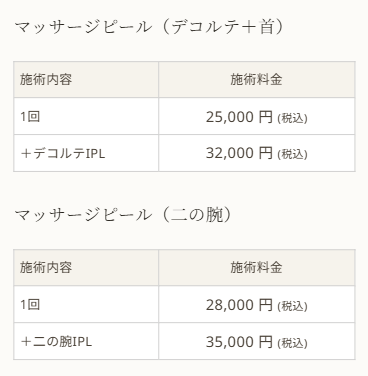Viewport: 368px width, 376px height.
Task: Select the 施術内容 header in first table
Action: tap(86, 80)
